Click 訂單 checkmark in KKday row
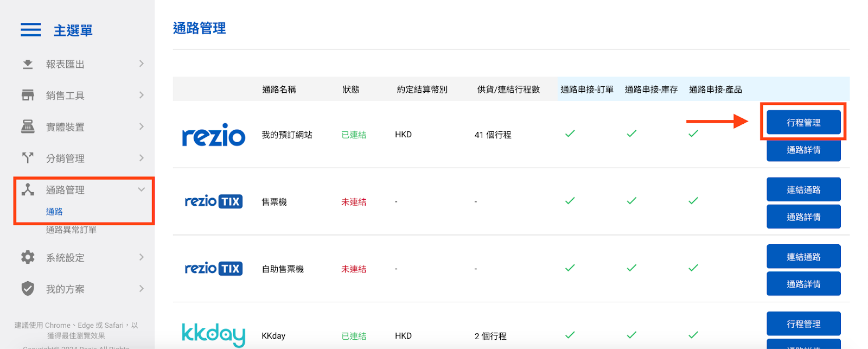The width and height of the screenshot is (868, 349). coord(570,335)
